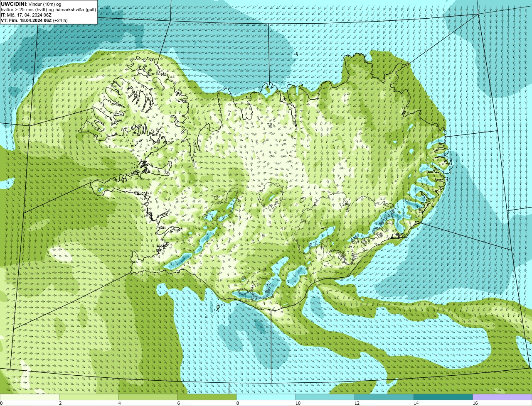Click the pale cyan 8–10 m/s legend swatch
This screenshot has width=532, height=406.
pos(266,397)
